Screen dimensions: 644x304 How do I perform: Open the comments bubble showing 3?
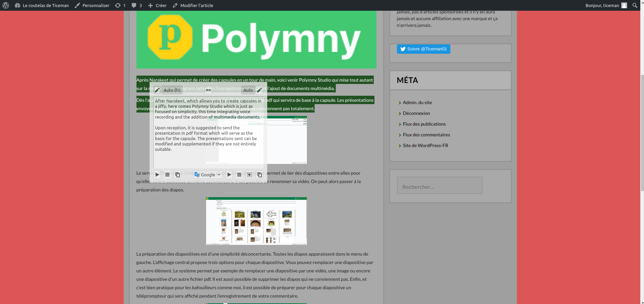136,5
